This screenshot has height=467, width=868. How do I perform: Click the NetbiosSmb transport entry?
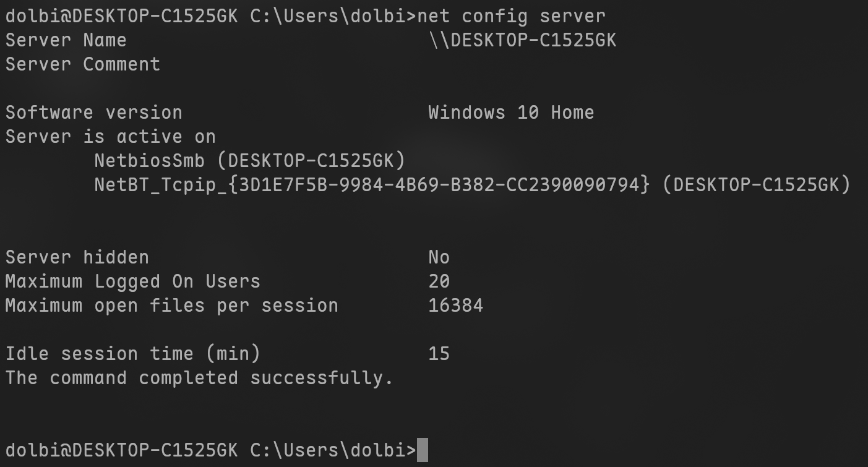[x=249, y=161]
